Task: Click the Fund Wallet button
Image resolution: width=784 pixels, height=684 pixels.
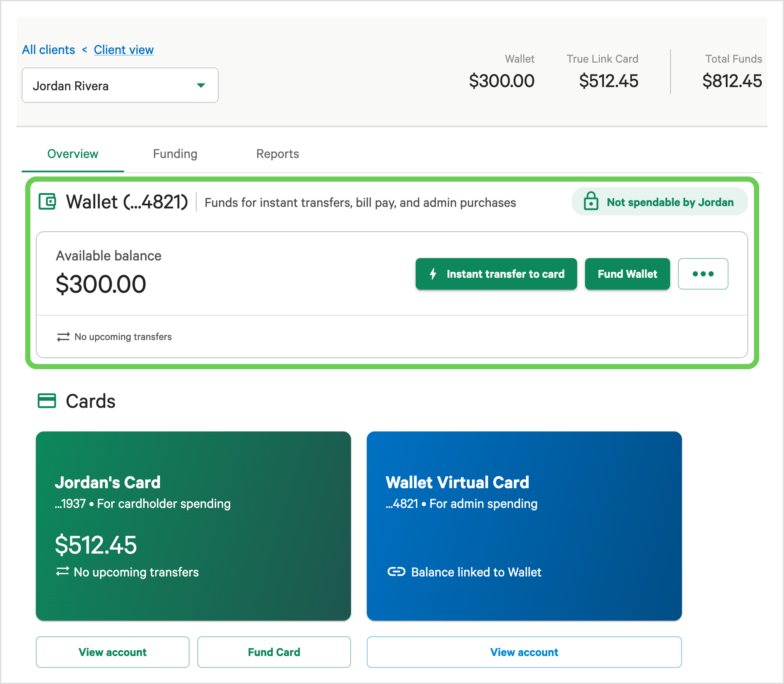Action: coord(628,274)
